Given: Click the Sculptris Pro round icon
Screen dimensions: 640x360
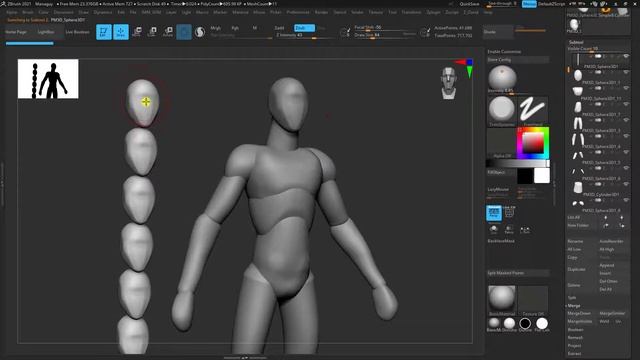Looking at the screenshot, I should pyautogui.click(x=200, y=32).
